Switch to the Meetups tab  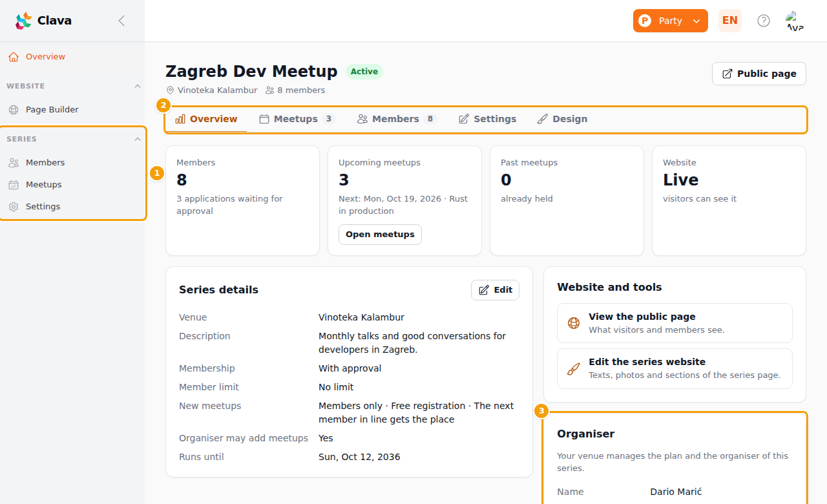click(x=297, y=119)
